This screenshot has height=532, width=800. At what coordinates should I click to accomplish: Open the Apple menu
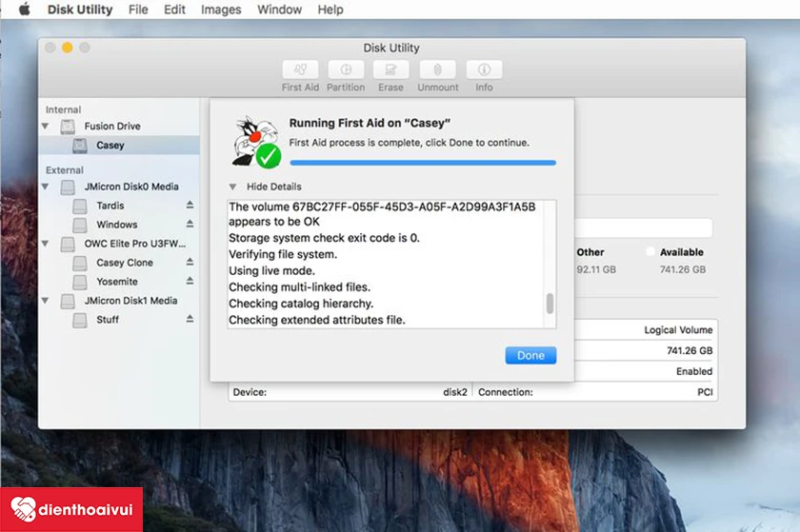(x=25, y=10)
